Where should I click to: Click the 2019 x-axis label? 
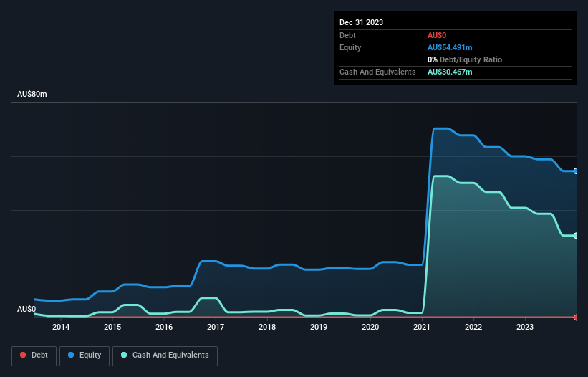click(x=319, y=327)
